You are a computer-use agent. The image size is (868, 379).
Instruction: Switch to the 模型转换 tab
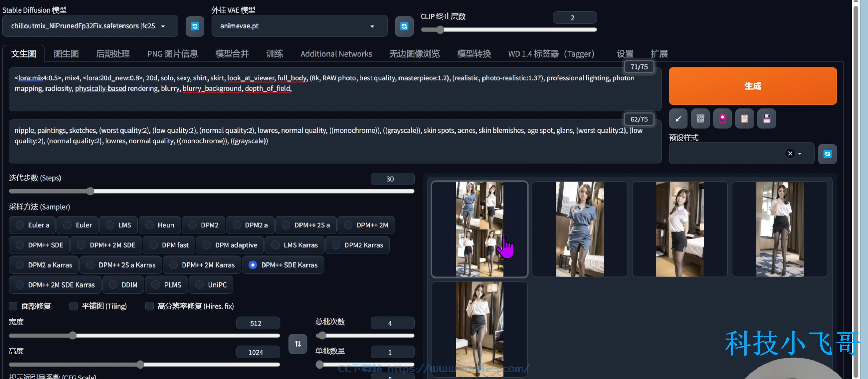tap(474, 54)
